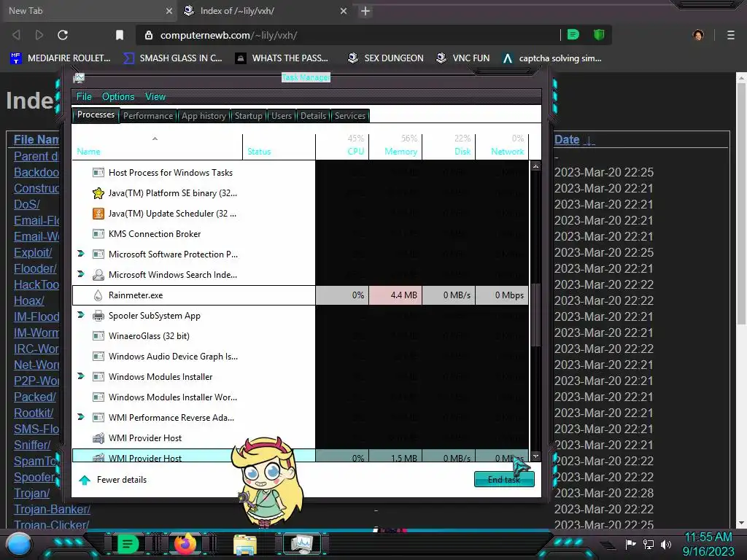The image size is (747, 560).
Task: Click the green shield extension icon
Action: click(599, 34)
